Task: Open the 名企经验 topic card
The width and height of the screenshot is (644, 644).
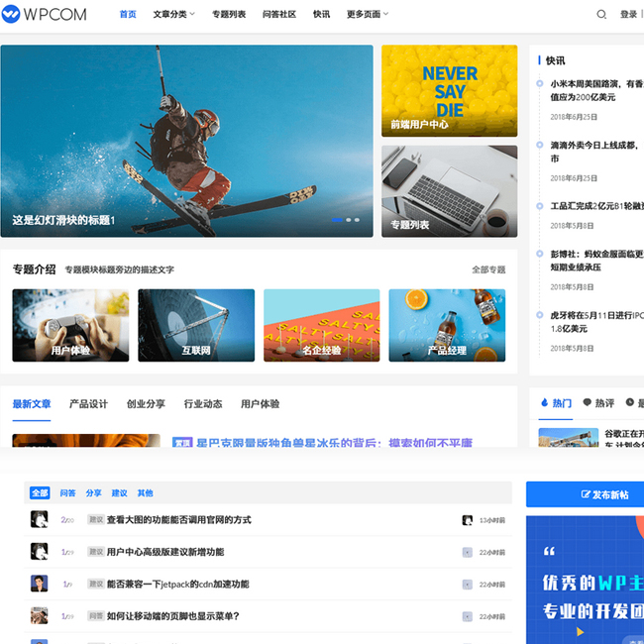Action: pyautogui.click(x=322, y=325)
